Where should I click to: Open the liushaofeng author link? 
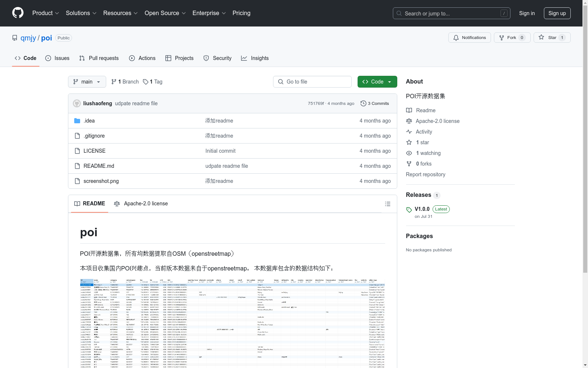tap(98, 103)
